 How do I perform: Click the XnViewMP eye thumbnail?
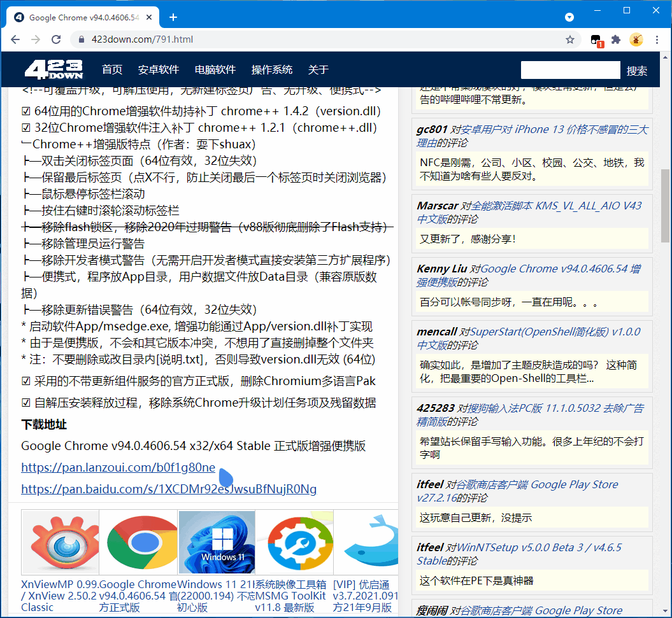click(61, 542)
